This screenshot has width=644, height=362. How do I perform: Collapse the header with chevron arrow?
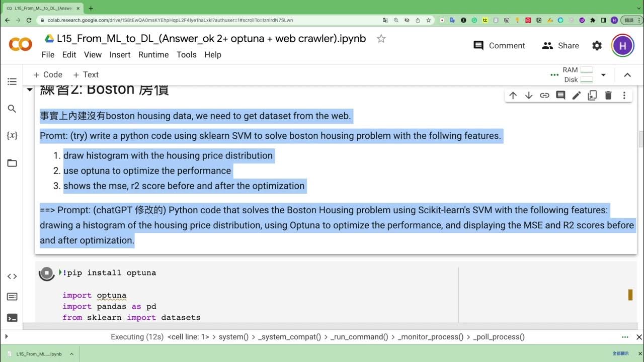point(627,75)
